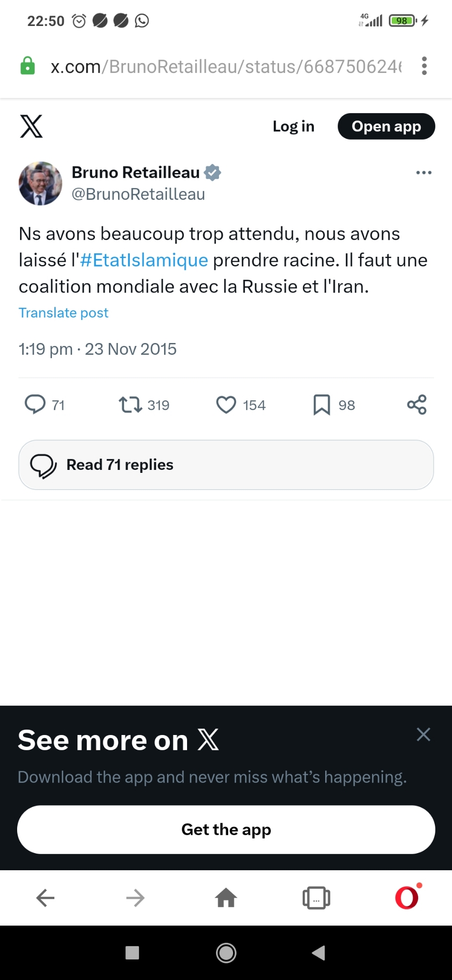This screenshot has height=980, width=452.
Task: Open the #EtatIslamique hashtag
Action: click(144, 260)
